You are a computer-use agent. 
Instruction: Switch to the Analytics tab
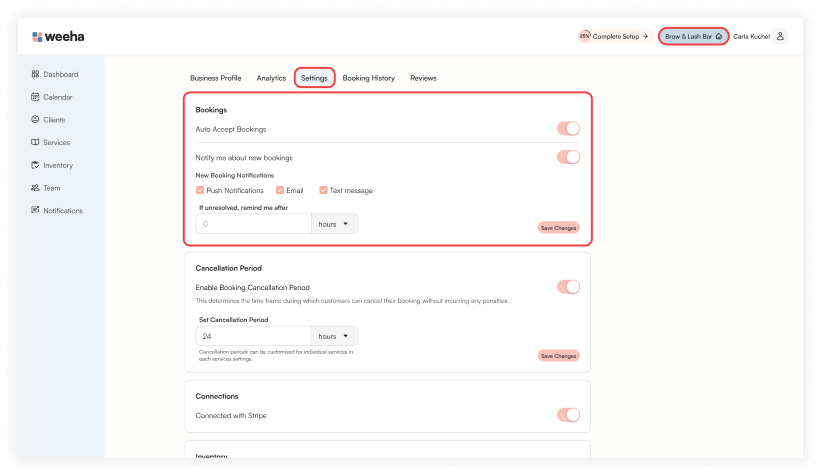[x=271, y=78]
